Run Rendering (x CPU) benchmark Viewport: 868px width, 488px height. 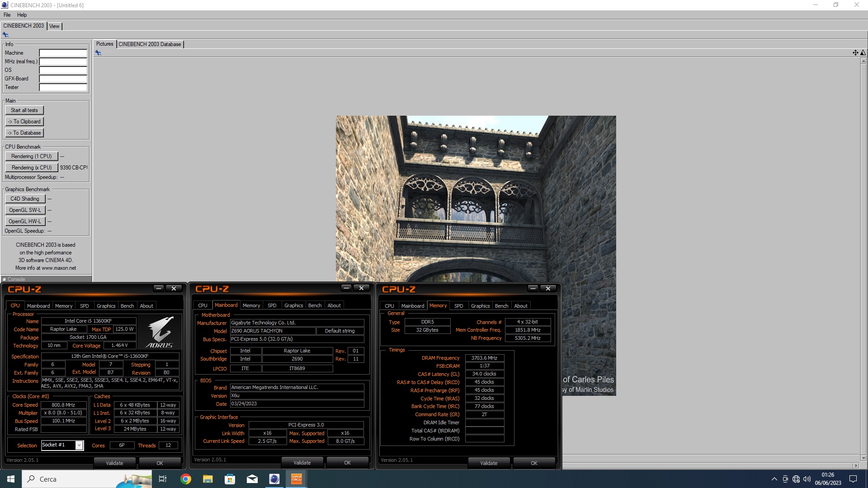pyautogui.click(x=32, y=168)
